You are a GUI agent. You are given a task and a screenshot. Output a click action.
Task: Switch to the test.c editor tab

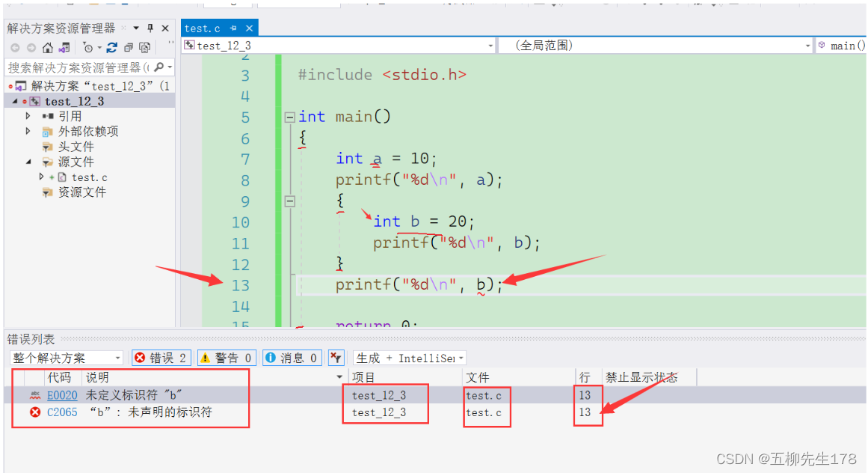click(202, 28)
